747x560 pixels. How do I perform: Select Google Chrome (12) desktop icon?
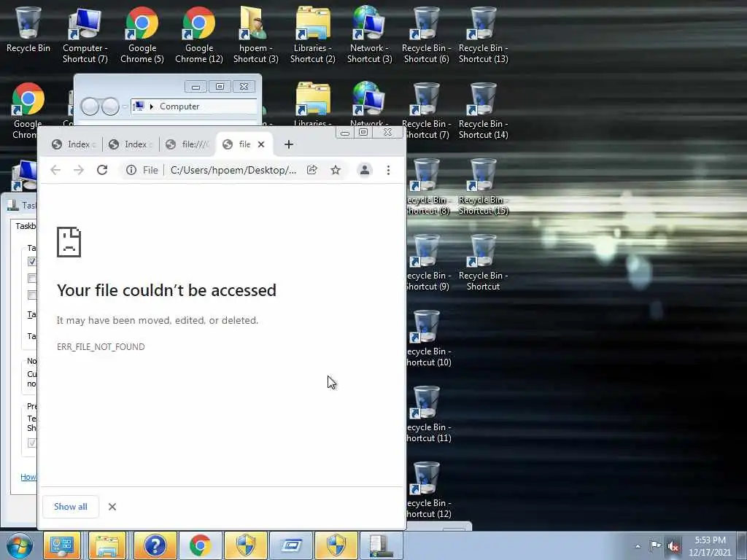[199, 35]
